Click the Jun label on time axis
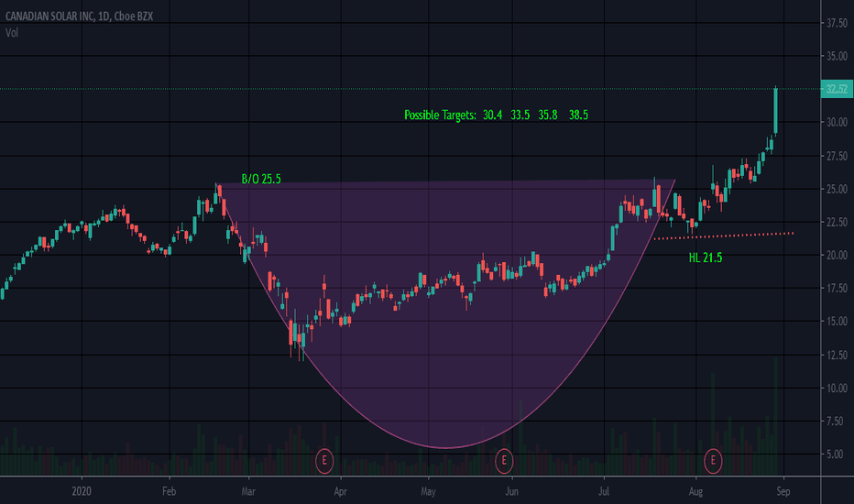 [x=511, y=491]
